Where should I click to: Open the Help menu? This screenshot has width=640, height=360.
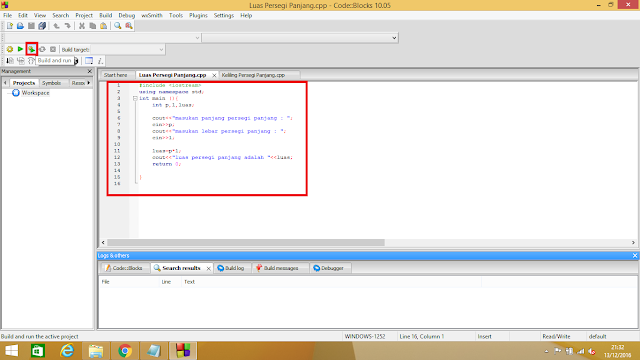coord(246,16)
